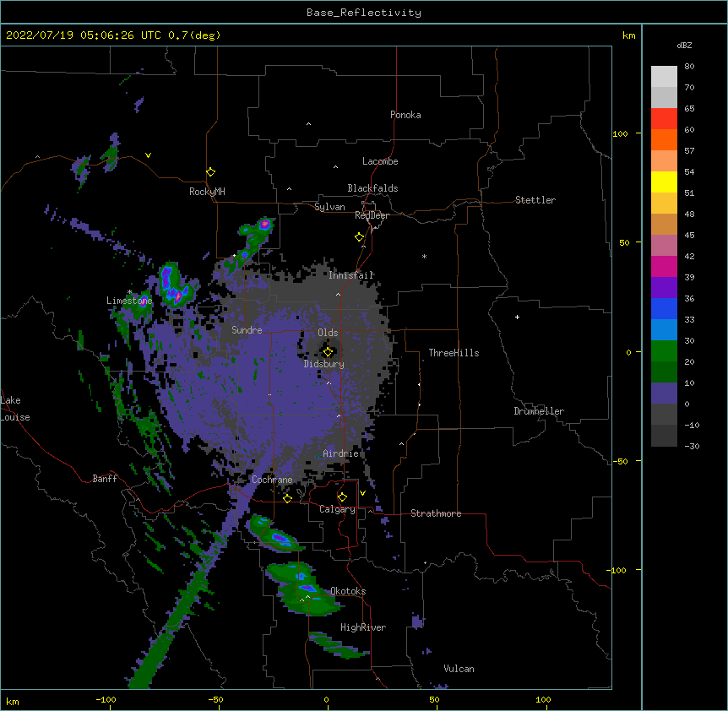Click the -100 tick on the horizontal axis
This screenshot has height=711, width=728.
pyautogui.click(x=106, y=699)
